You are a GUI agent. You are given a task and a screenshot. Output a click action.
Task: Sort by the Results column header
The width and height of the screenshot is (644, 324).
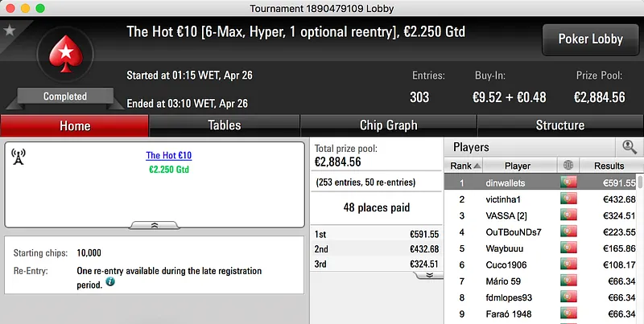pos(609,166)
